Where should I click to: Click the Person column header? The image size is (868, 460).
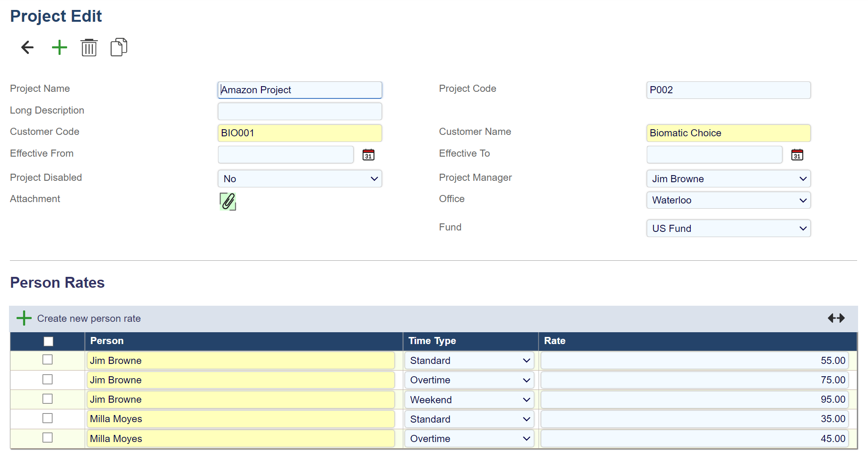[107, 341]
